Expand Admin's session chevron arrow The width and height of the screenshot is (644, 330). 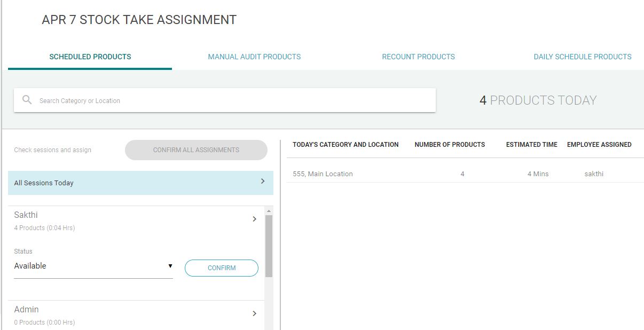[254, 313]
